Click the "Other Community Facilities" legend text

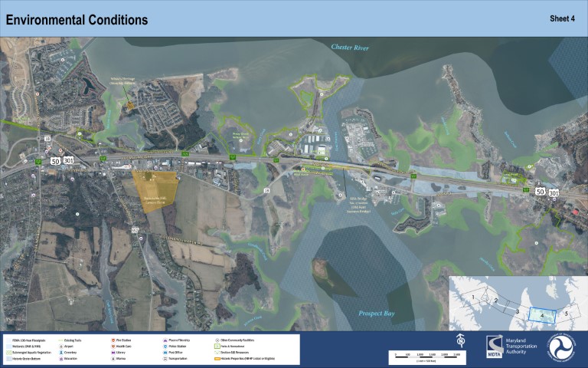pos(237,340)
